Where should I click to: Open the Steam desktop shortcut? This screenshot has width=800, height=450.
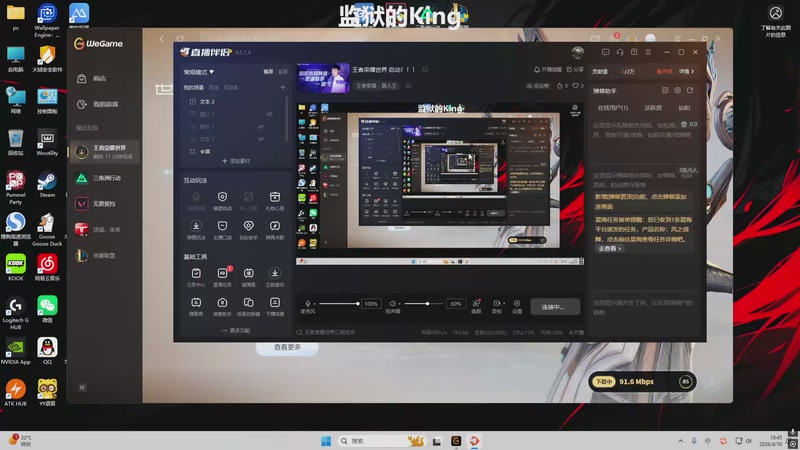(47, 185)
